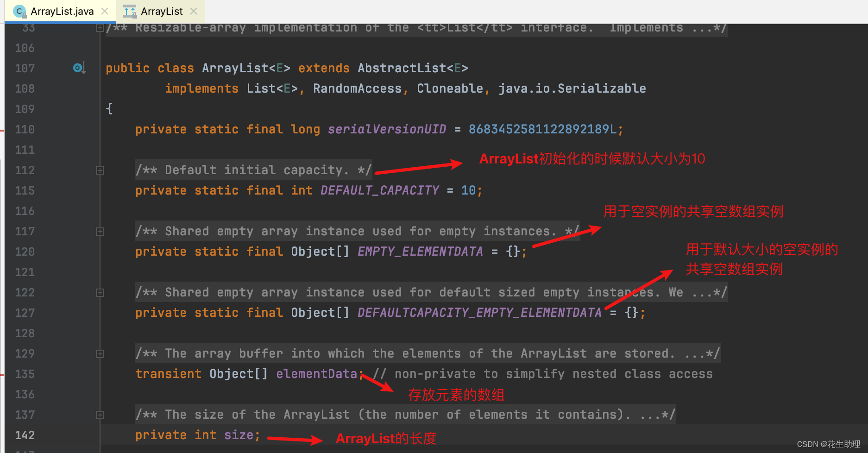
Task: Expand the folded class Javadoc at line 33
Action: [x=100, y=28]
